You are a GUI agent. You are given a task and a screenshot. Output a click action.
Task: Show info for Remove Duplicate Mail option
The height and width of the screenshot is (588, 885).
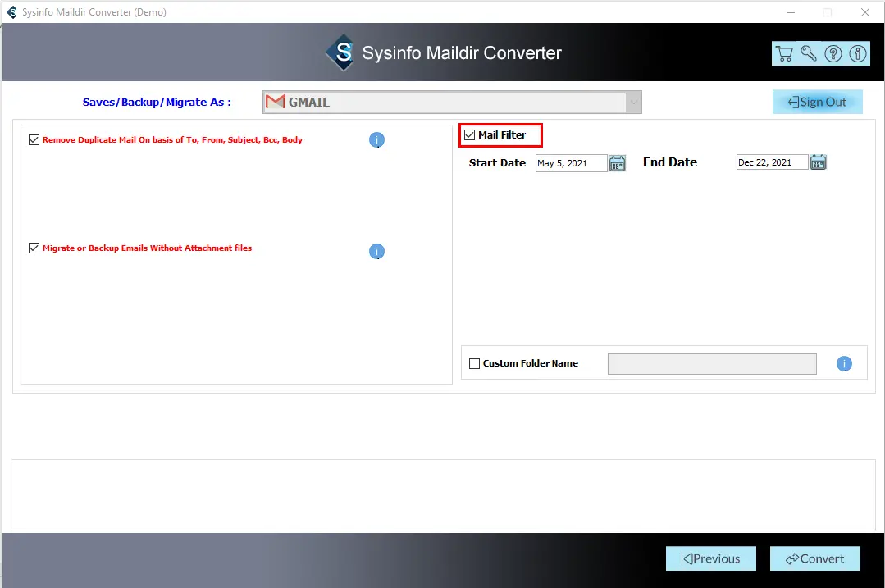pos(376,140)
